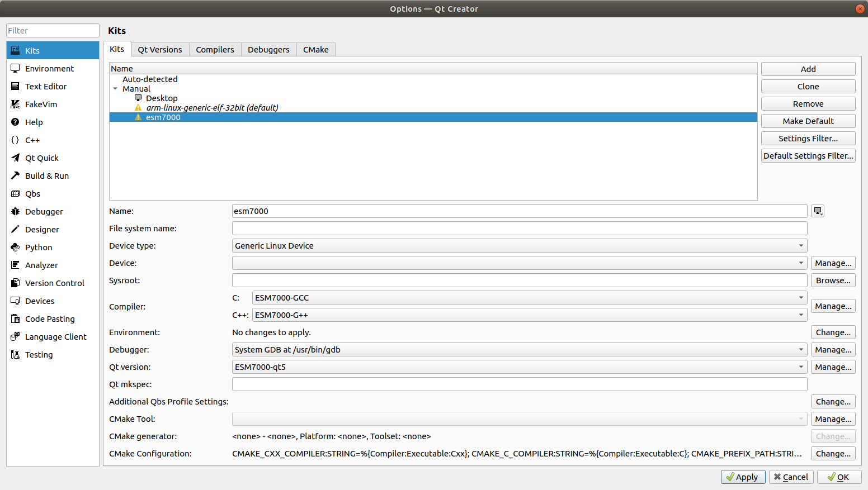The image size is (868, 490).
Task: Click the Make Default button
Action: point(808,121)
